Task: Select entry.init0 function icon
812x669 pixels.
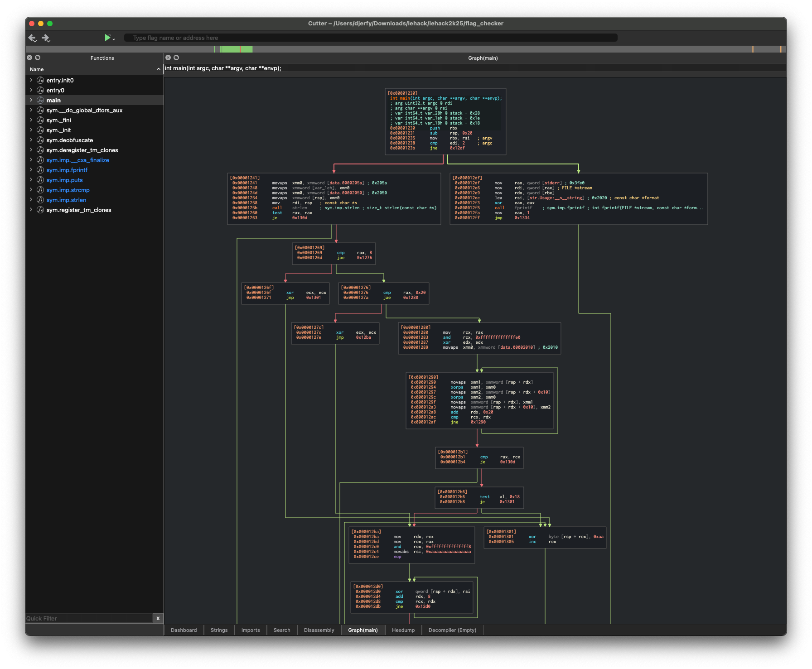Action: click(x=40, y=80)
